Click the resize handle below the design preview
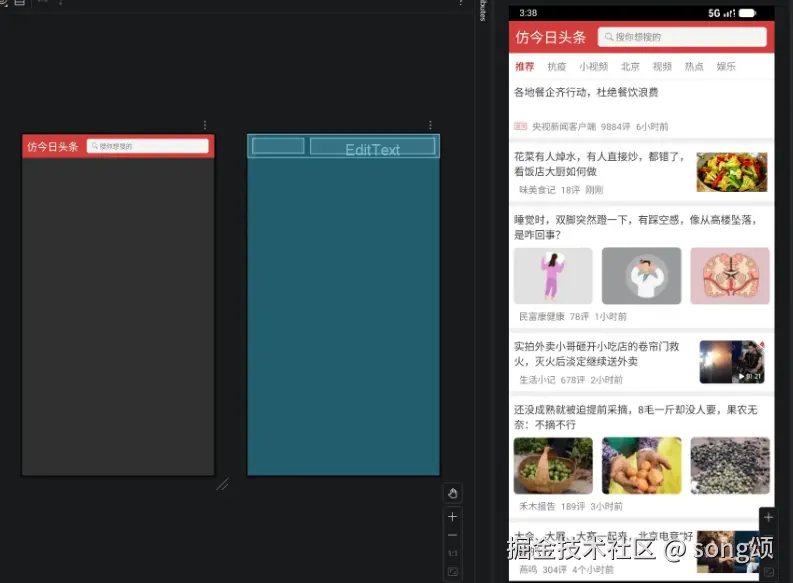Screen dimensions: 793x583 (223, 484)
